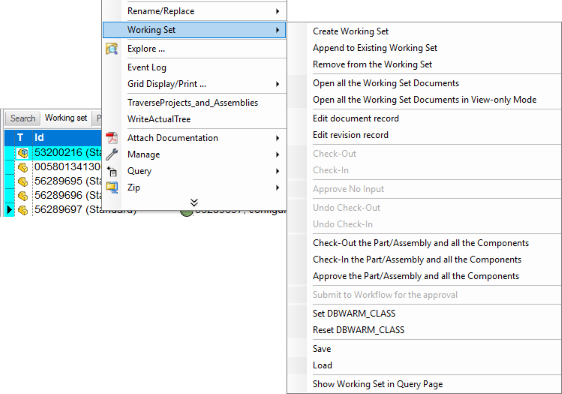This screenshot has height=394, width=562.
Task: Click the part icon in row 56289697
Action: click(x=23, y=210)
